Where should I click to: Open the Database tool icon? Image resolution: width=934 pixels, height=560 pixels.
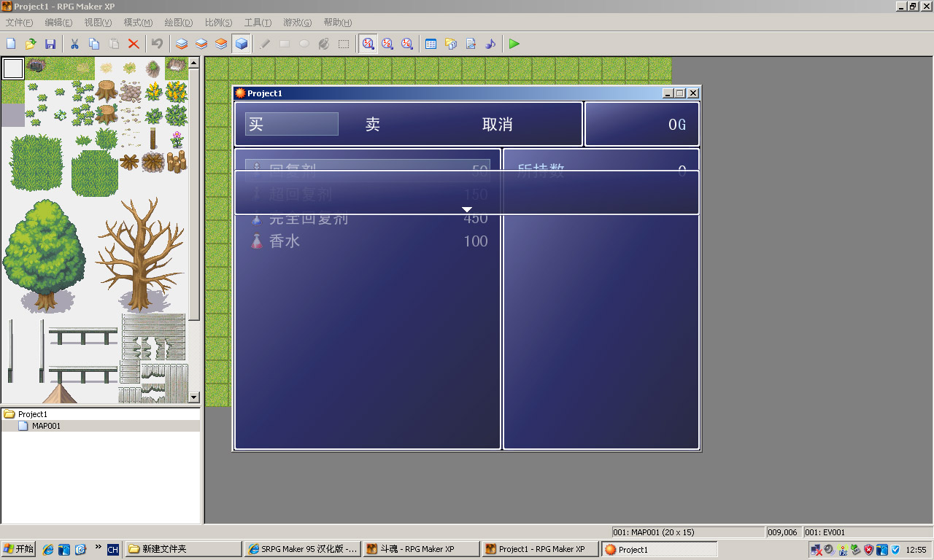(431, 44)
